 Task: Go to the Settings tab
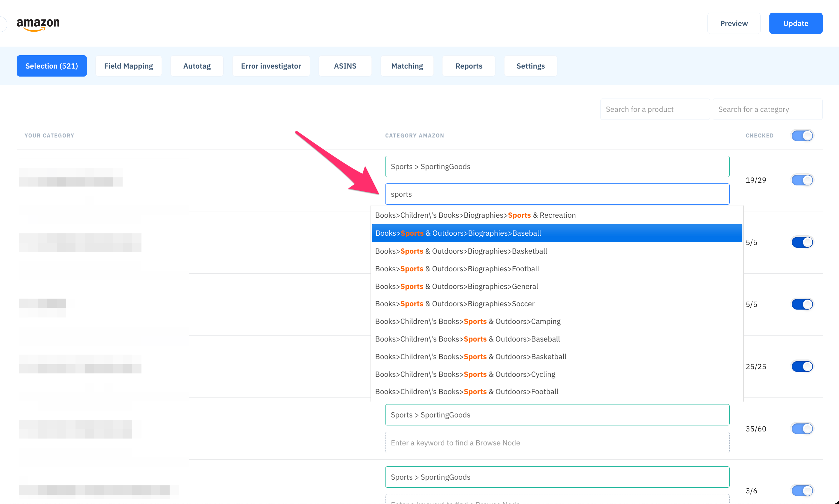531,66
